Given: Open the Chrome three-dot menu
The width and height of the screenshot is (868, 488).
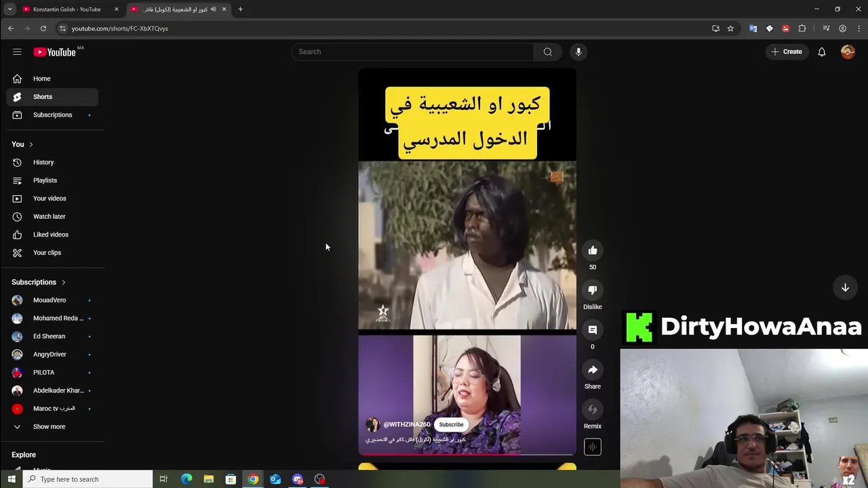Looking at the screenshot, I should (x=859, y=28).
